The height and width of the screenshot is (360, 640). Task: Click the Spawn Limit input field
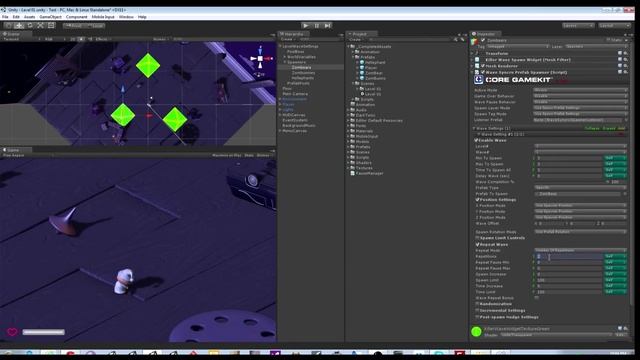click(569, 280)
